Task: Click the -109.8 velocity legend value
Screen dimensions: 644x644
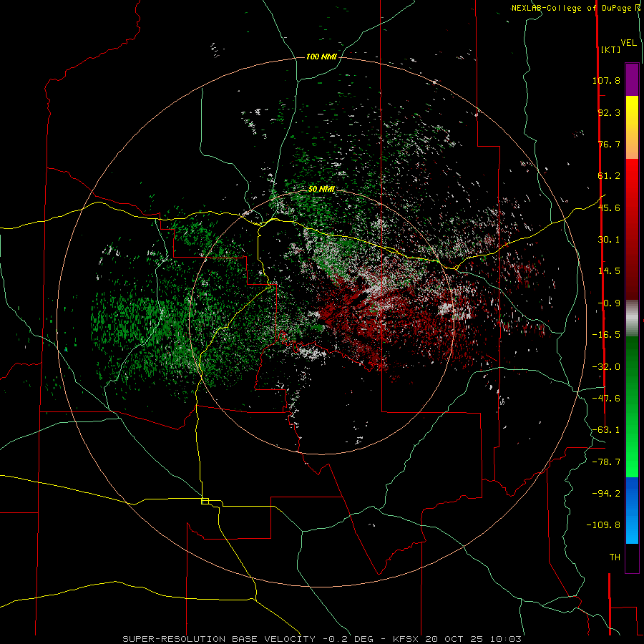Action: (x=603, y=525)
